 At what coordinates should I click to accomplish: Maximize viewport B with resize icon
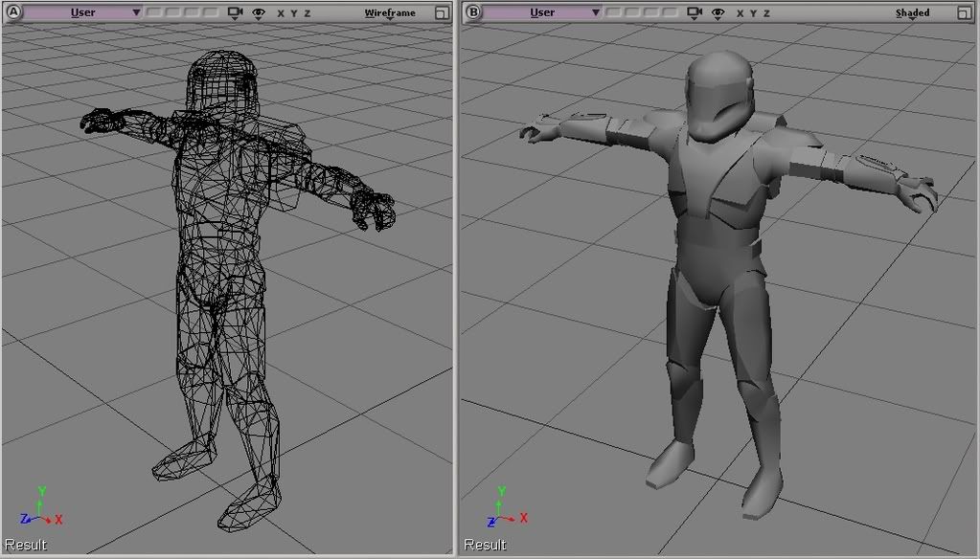point(965,13)
